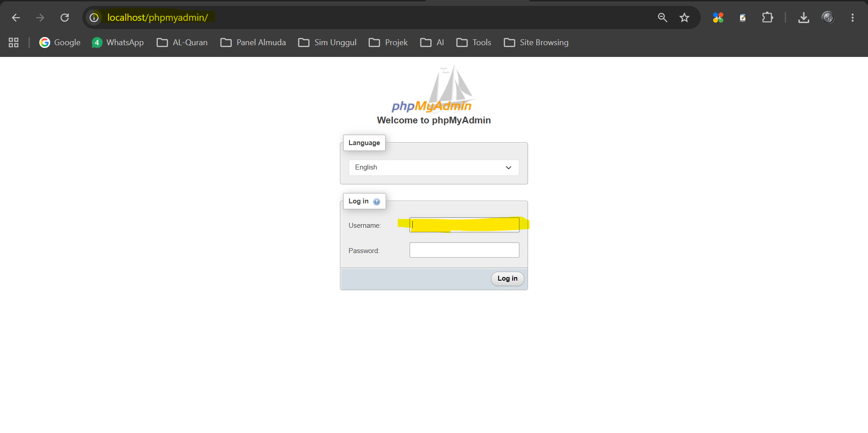
Task: Go back to the previous page
Action: 16,18
